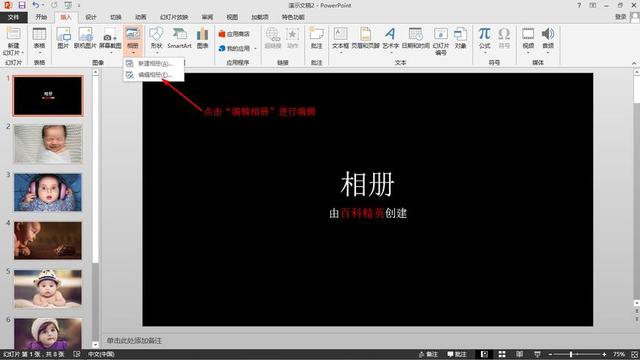Toggle Notes (备注) pane in status bar
The image size is (640, 360).
(428, 354)
